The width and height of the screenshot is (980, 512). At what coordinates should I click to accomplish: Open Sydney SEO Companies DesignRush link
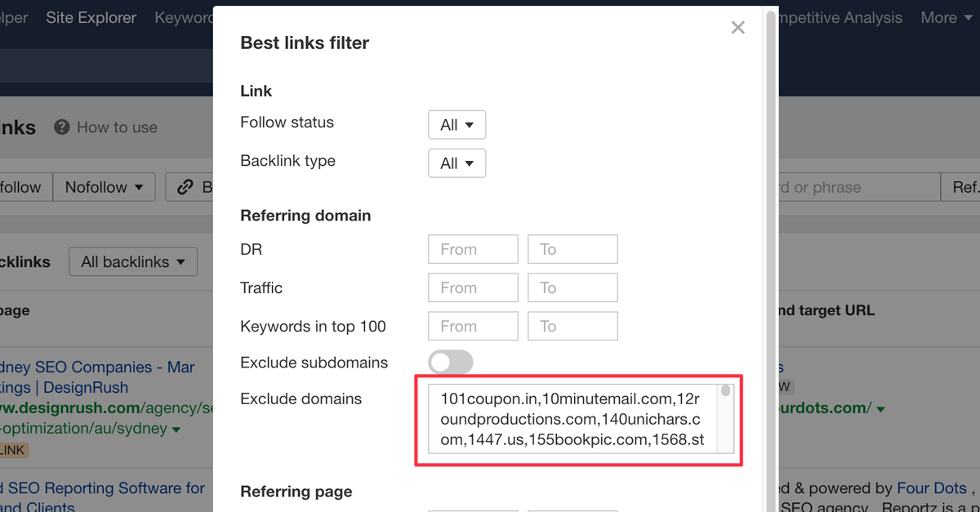point(97,377)
